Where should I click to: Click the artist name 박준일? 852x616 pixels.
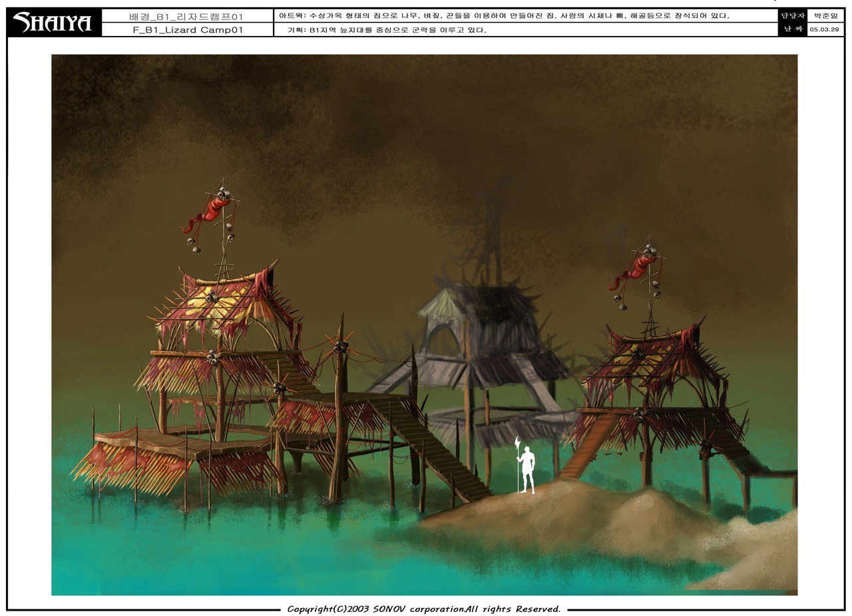point(825,16)
